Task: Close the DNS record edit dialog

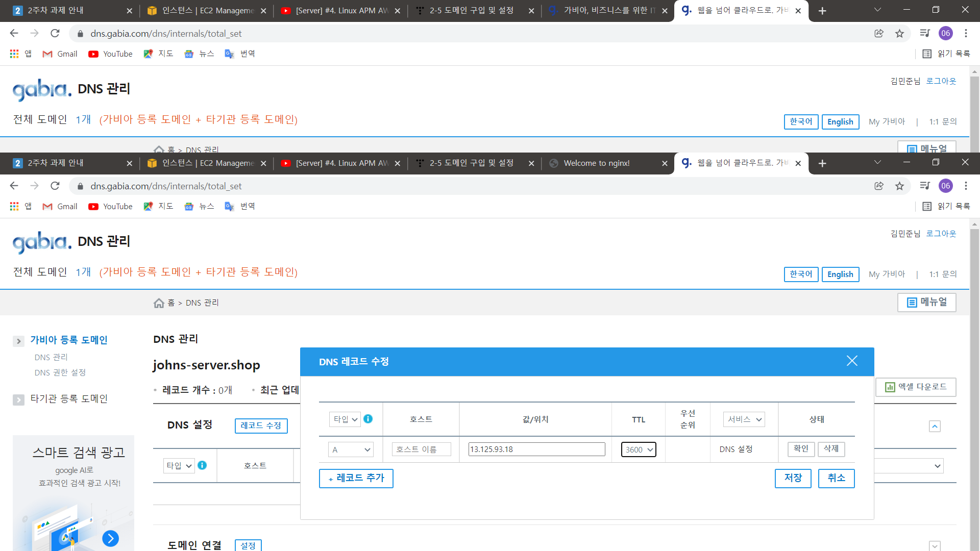Action: point(851,361)
